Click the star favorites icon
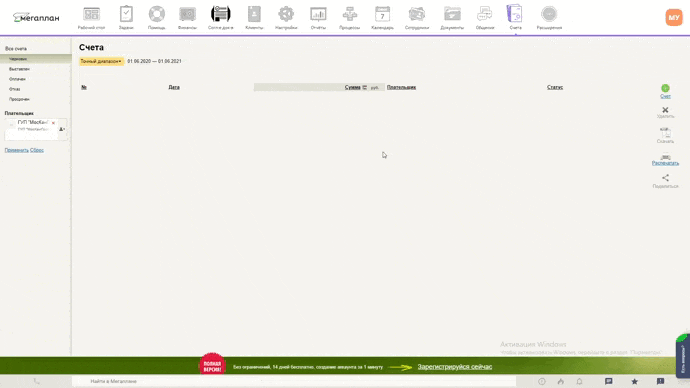The image size is (690, 388). coord(635,381)
